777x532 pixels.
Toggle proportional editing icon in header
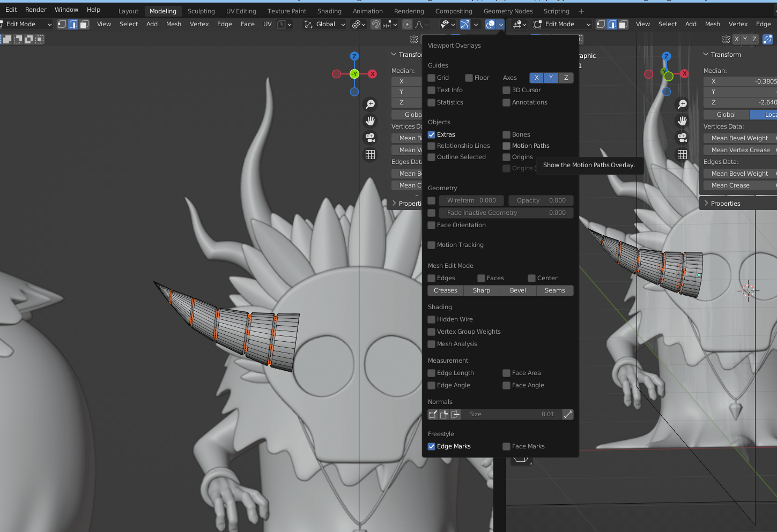tap(407, 24)
